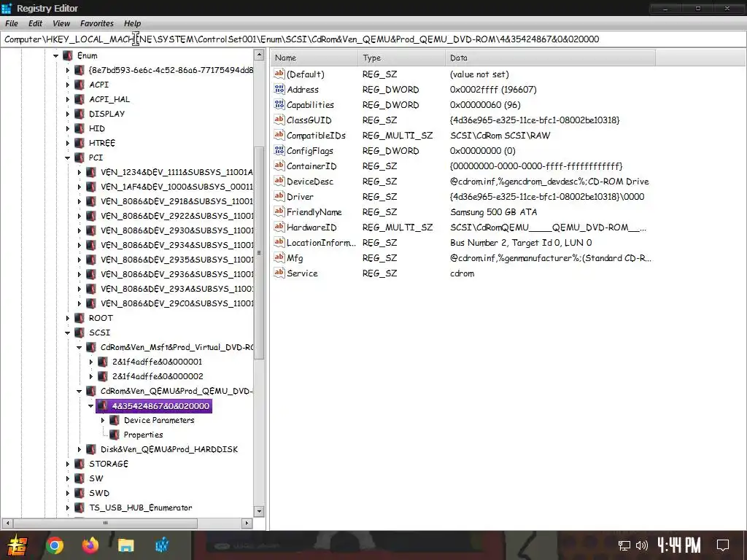Select the TS_USB_HUB_Enumerator folder icon

pyautogui.click(x=80, y=507)
